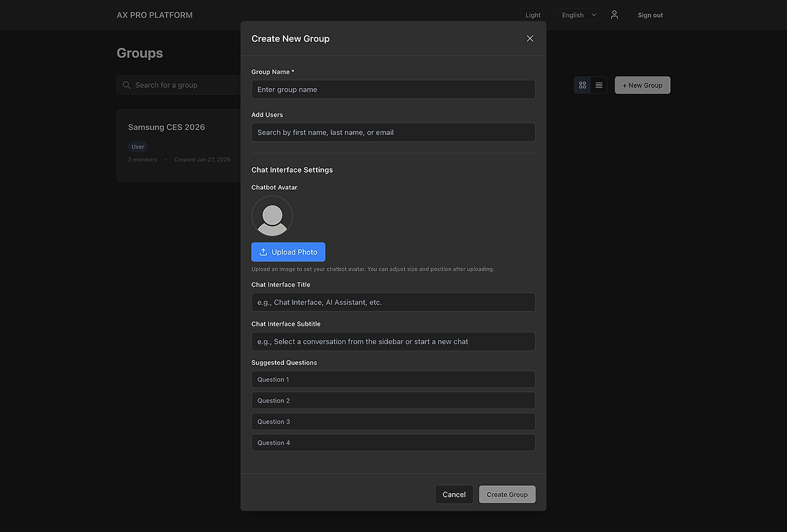Open the English language dropdown

click(578, 15)
